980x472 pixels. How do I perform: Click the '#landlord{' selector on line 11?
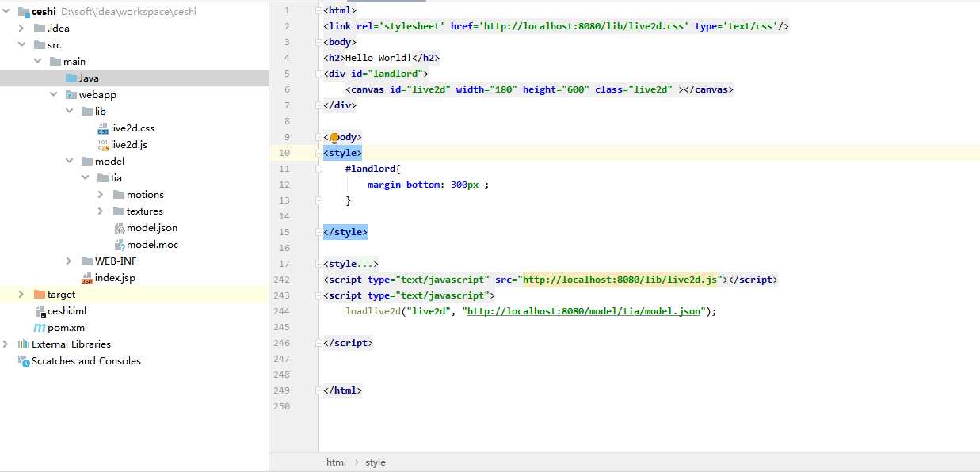pos(373,169)
